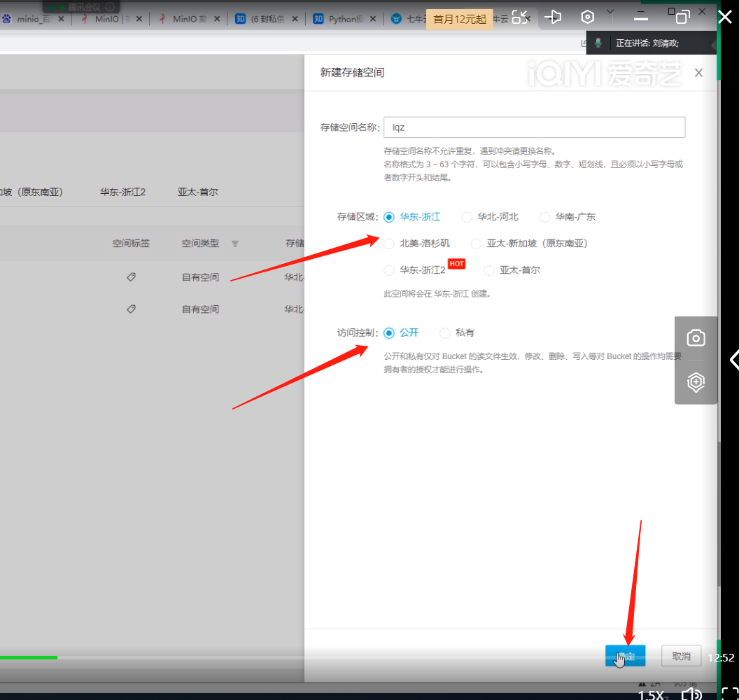Open the 空间类型 column filter funnel
Image resolution: width=739 pixels, height=700 pixels.
234,244
